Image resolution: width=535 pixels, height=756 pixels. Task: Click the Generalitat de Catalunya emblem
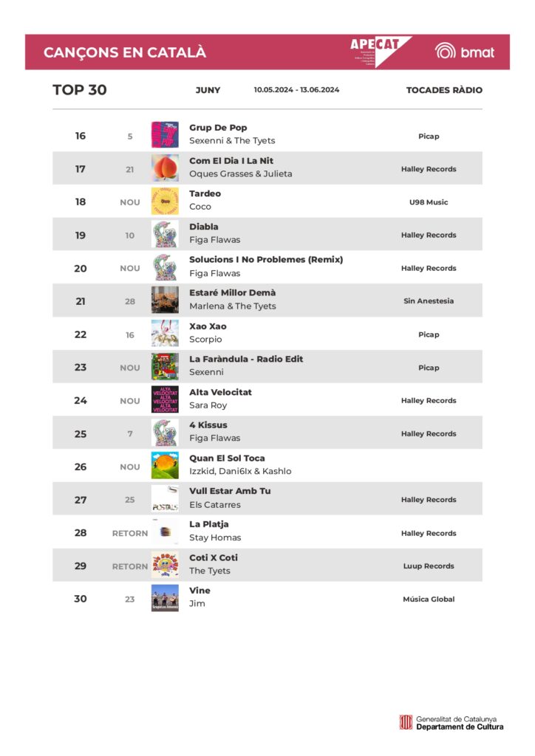pos(406,723)
